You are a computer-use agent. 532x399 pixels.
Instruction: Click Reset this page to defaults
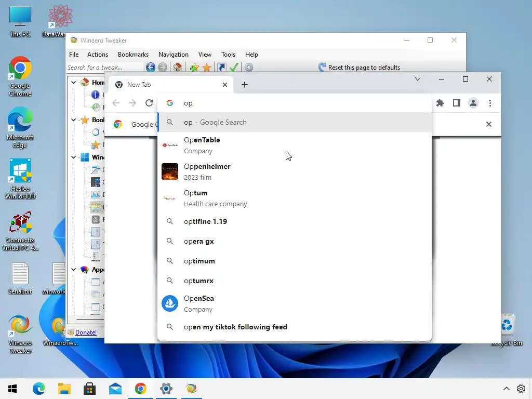coord(360,67)
